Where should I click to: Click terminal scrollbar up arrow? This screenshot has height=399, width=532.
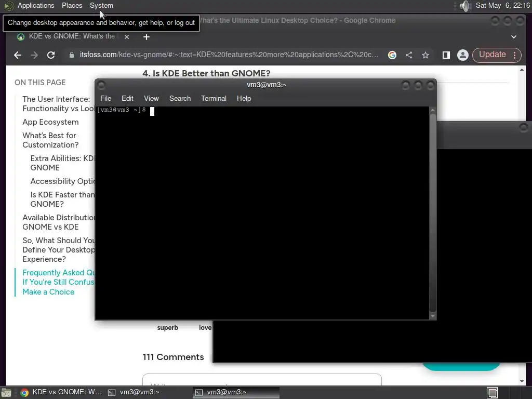(x=433, y=110)
